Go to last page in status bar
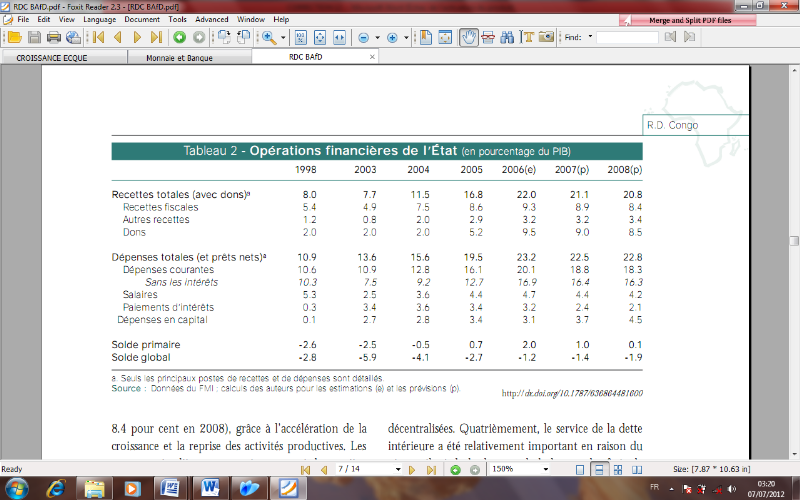800x500 pixels. pos(431,470)
